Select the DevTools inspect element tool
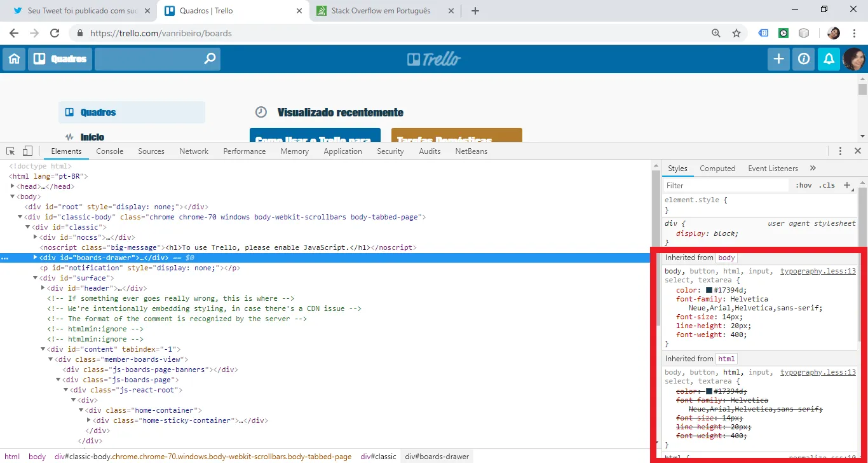Viewport: 868px width, 463px height. (11, 151)
